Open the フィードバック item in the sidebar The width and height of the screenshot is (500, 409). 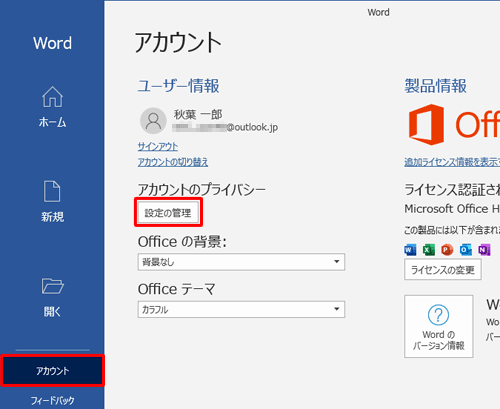point(52,400)
